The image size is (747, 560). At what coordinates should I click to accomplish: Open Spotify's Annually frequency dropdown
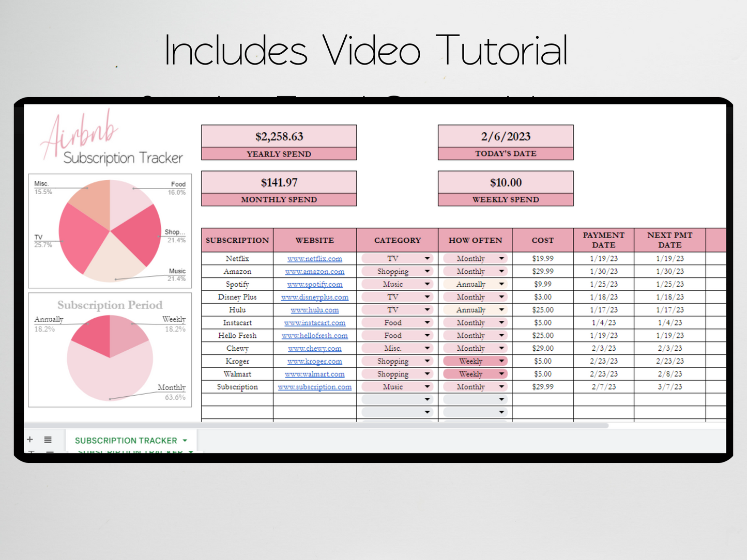501,284
